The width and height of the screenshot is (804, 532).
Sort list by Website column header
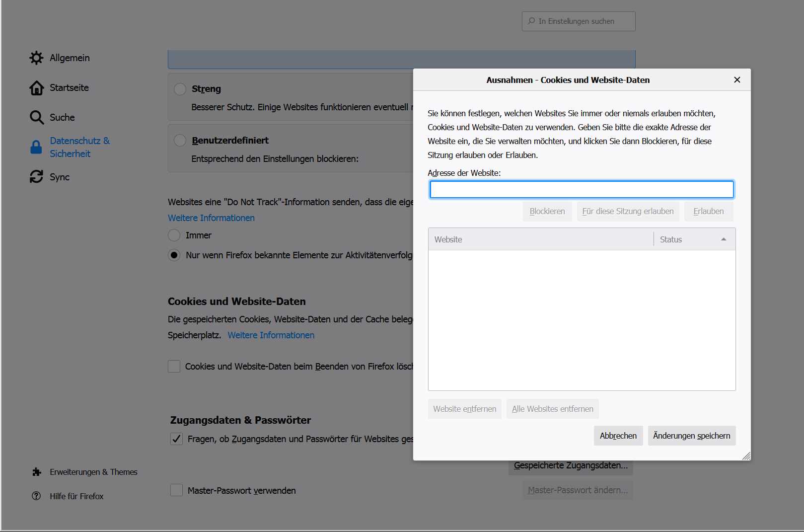pyautogui.click(x=541, y=239)
